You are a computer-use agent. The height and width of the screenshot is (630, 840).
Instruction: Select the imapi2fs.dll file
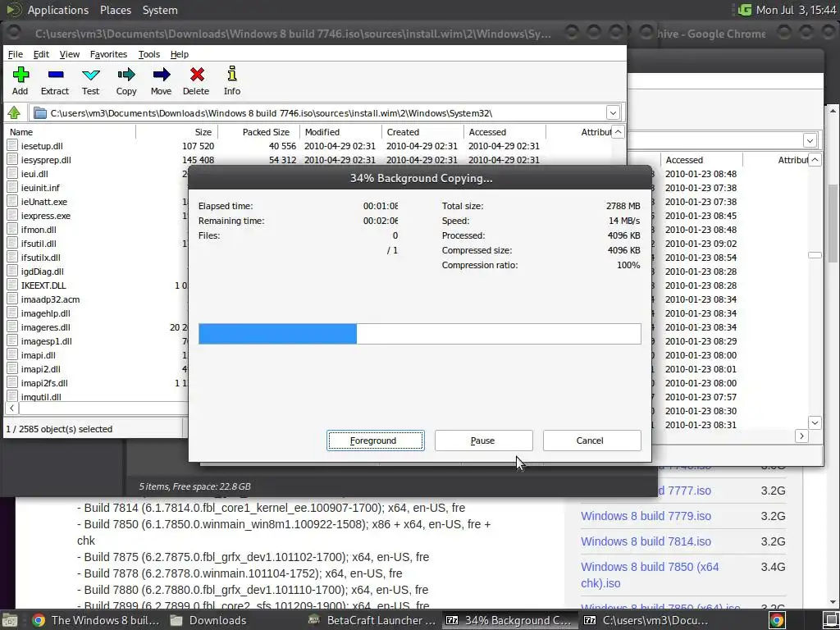click(44, 382)
